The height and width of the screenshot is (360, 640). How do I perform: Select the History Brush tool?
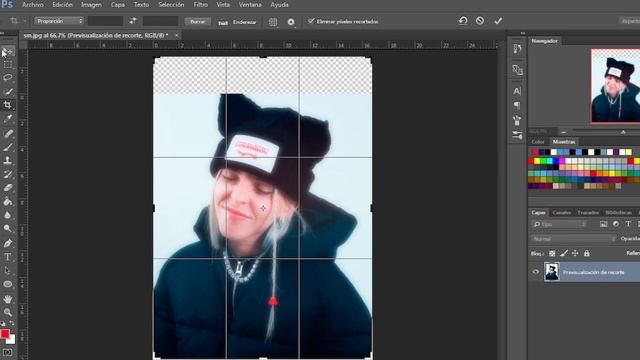point(8,174)
